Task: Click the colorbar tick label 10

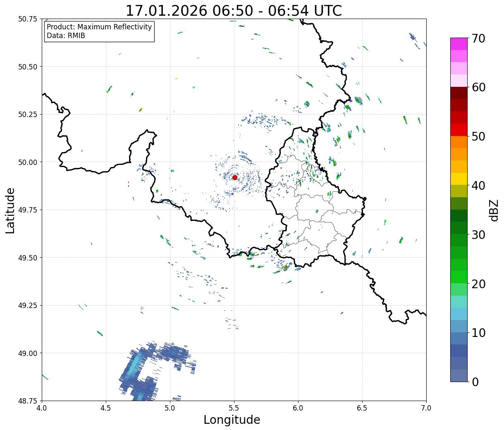Action: (478, 333)
